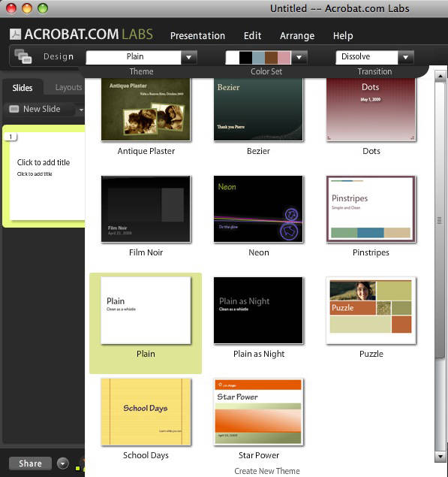Open the Theme dropdown arrow
Screen dimensions: 448x477
189,57
